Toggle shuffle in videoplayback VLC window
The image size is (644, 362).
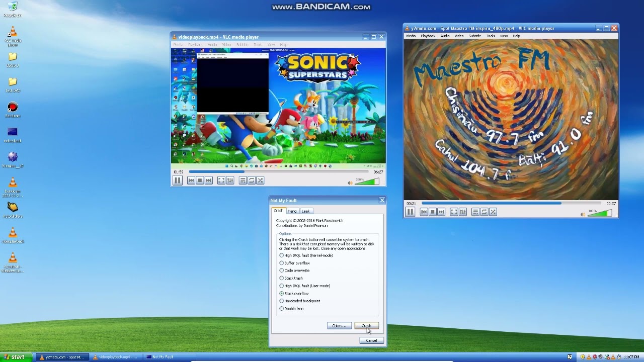260,180
